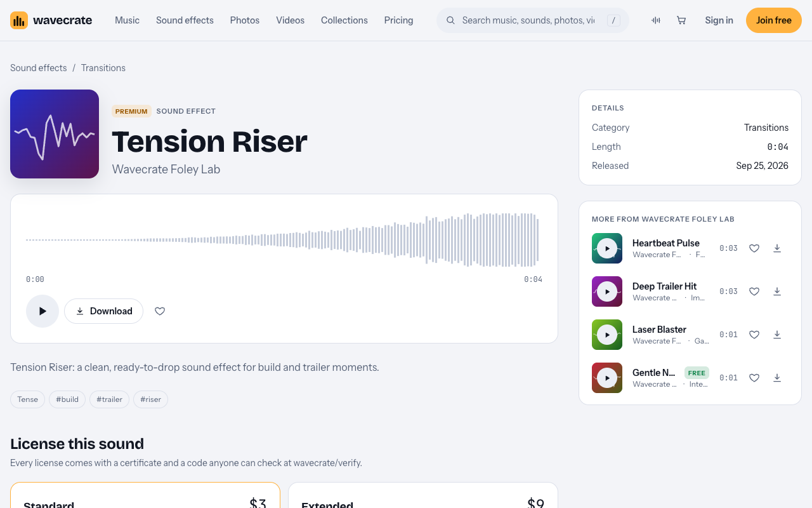The height and width of the screenshot is (508, 812).
Task: View the Pricing page
Action: 398,20
